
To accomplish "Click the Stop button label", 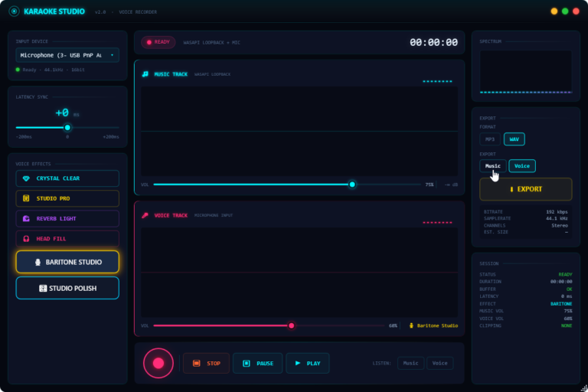I will [214, 364].
